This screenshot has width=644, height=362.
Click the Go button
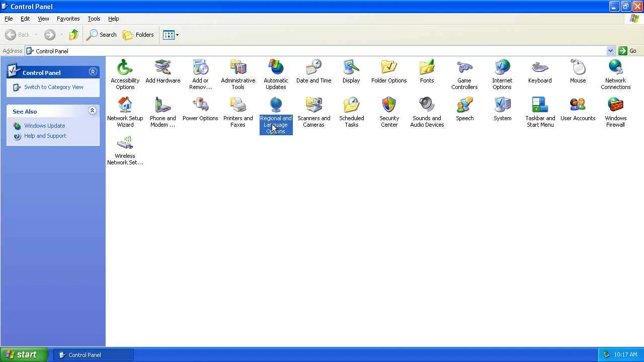click(628, 51)
